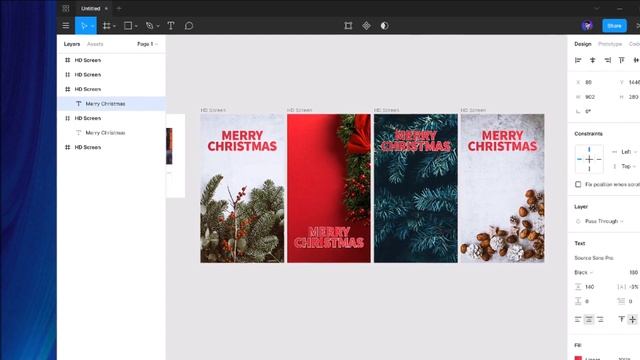Add a new tab with the plus icon
This screenshot has height=360, width=640.
tap(119, 8)
